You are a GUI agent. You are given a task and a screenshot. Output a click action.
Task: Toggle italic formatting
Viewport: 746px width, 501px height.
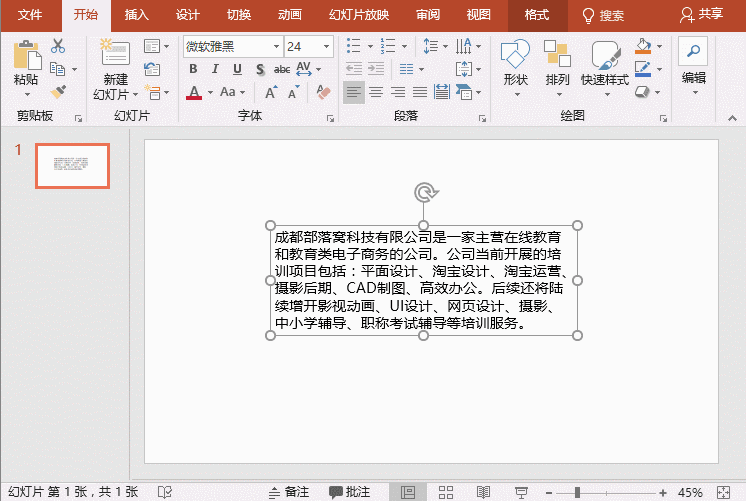click(215, 69)
